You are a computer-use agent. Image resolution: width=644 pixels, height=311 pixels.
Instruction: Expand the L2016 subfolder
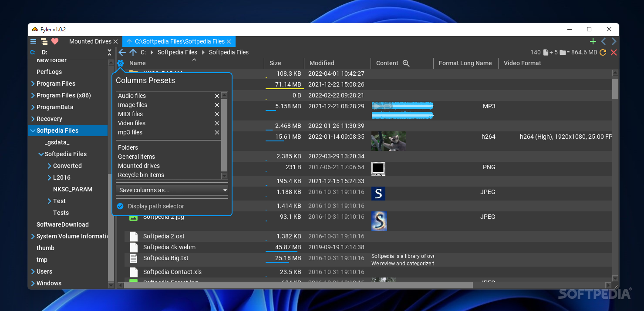coord(50,177)
